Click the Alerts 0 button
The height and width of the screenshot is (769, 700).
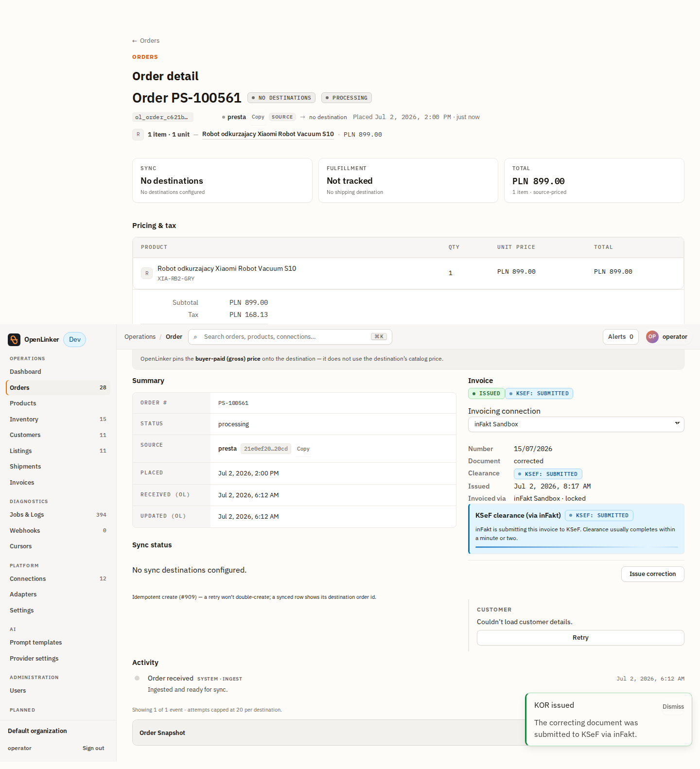[620, 337]
